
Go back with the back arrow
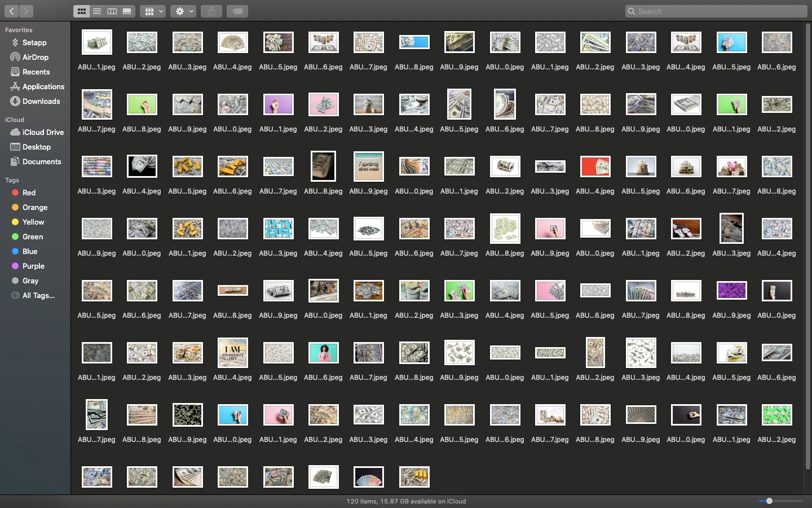pos(11,11)
